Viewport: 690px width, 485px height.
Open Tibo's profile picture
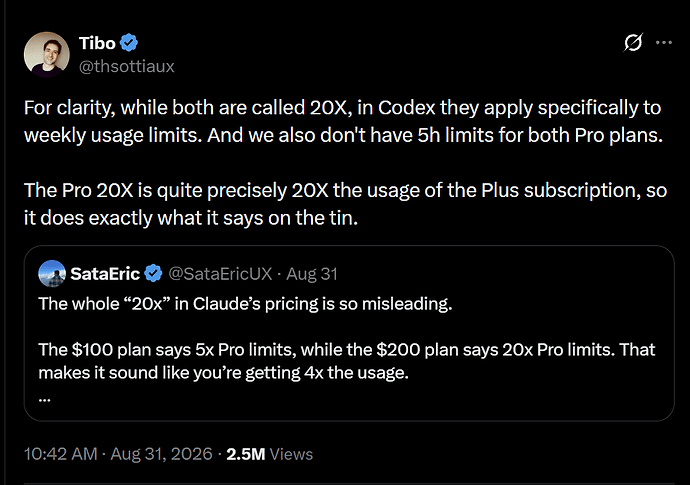47,55
